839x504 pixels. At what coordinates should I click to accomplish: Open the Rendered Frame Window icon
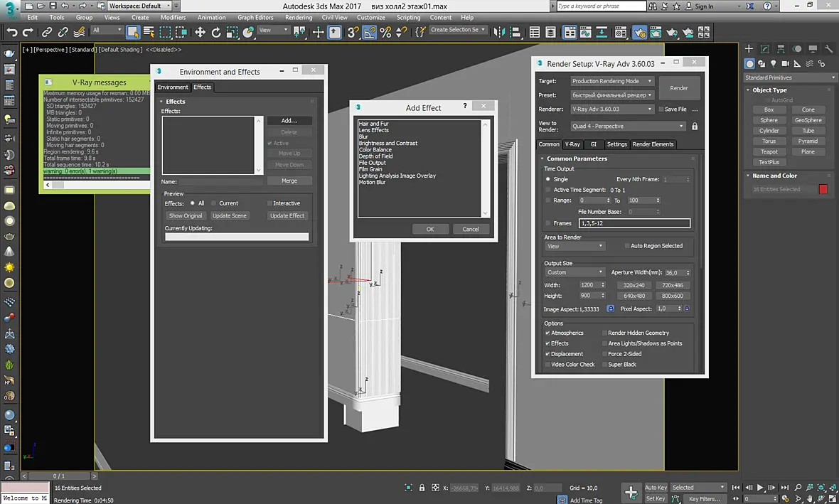point(656,32)
